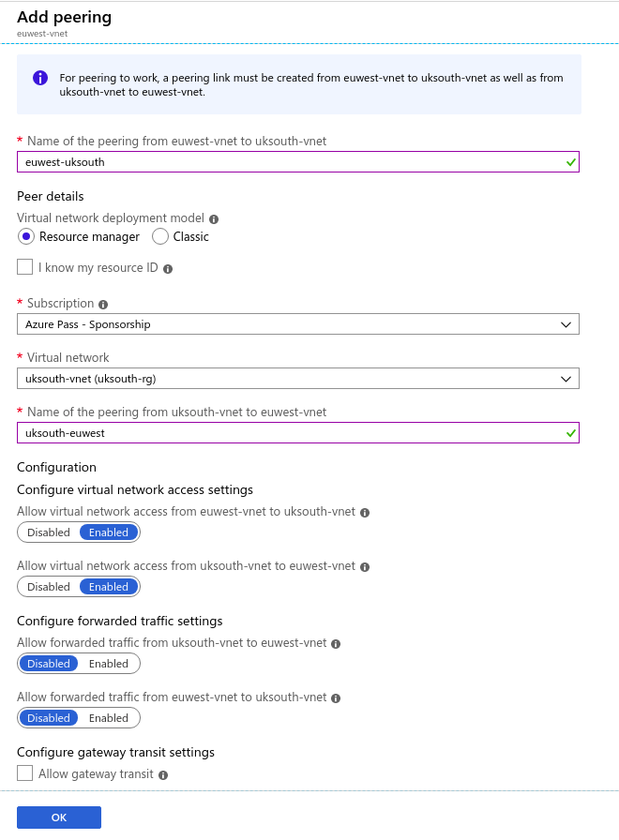Click info icon for forwarded traffic uksouth-vnet to euwest-vnet

coord(336,644)
